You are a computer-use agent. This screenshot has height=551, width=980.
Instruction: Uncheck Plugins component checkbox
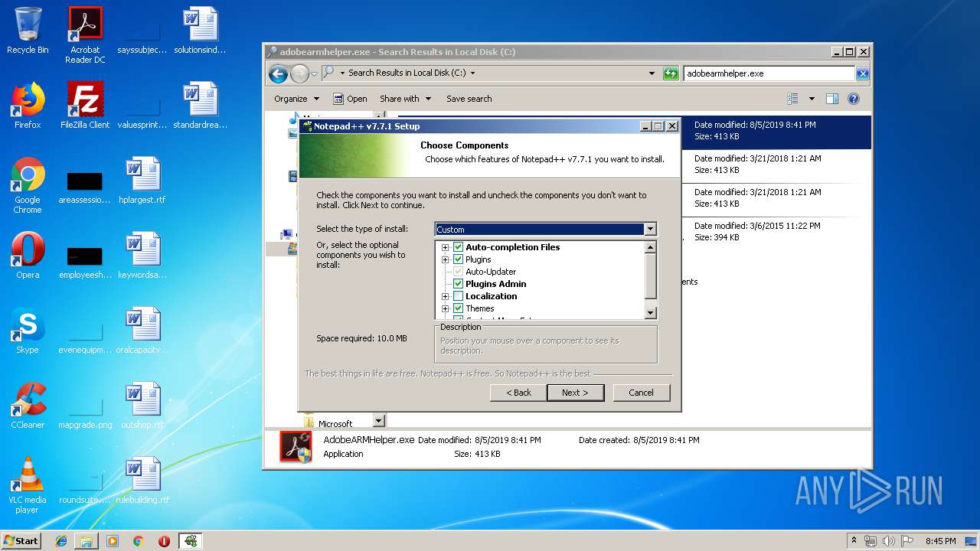(x=458, y=259)
